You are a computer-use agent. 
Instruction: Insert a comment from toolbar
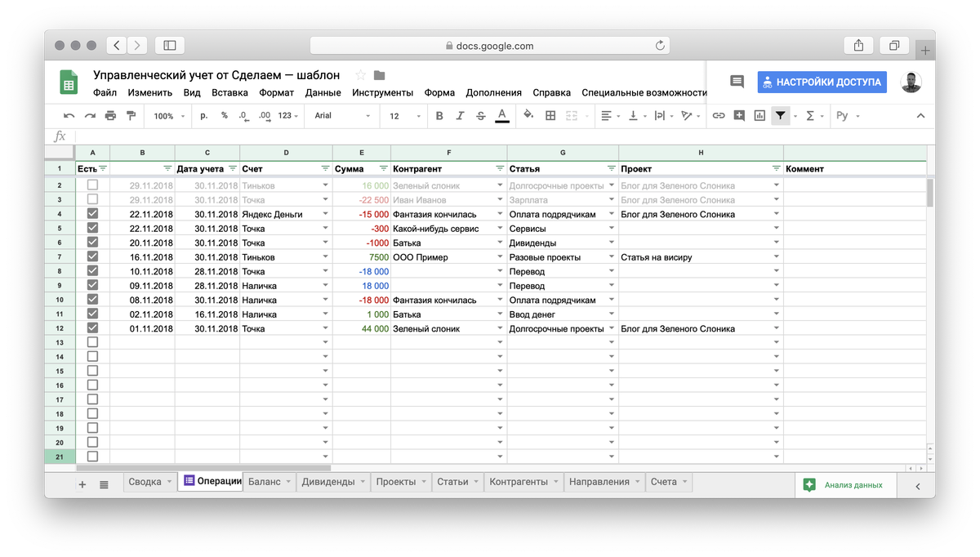point(739,116)
